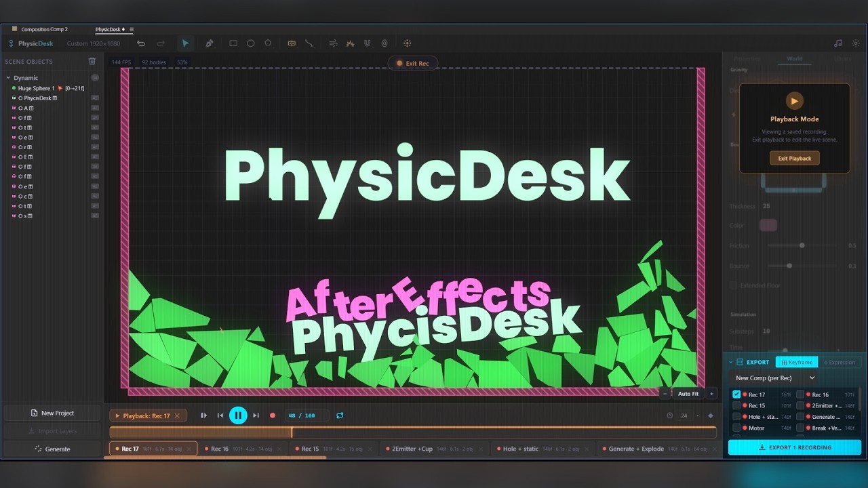Select the polygon shape tool
Screen dimensions: 868x488
(268, 43)
